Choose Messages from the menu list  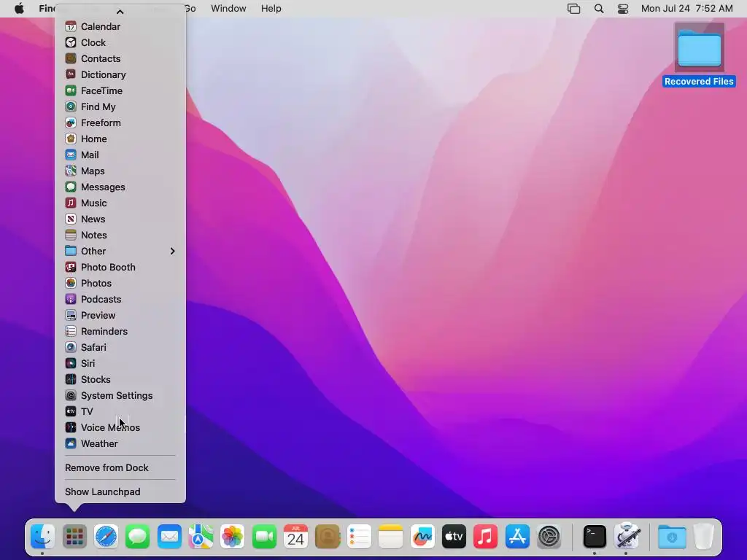pos(120,187)
